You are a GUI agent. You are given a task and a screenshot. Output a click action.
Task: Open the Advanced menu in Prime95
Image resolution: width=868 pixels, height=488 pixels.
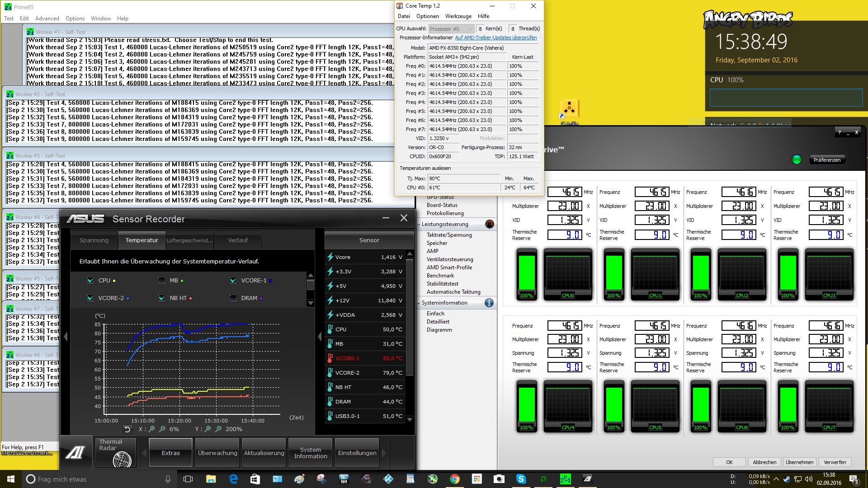(47, 19)
